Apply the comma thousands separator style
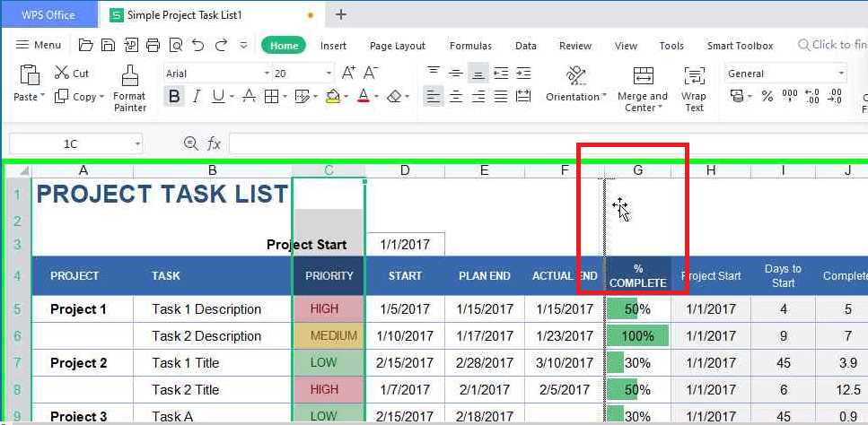Viewport: 868px width, 425px height. tap(789, 97)
